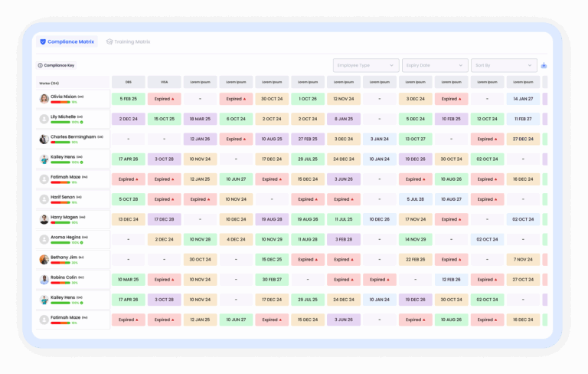Screen dimensions: 588x374
Task: Open the Sort By dropdown
Action: tap(504, 66)
